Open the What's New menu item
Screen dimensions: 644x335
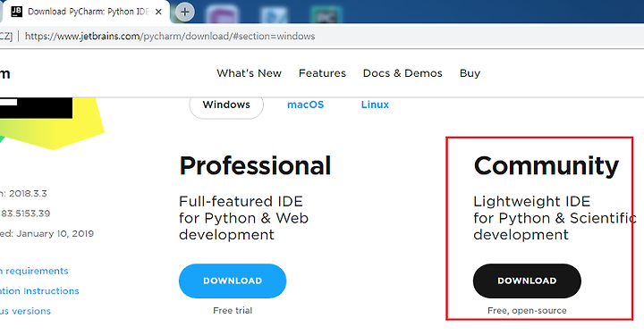(249, 73)
